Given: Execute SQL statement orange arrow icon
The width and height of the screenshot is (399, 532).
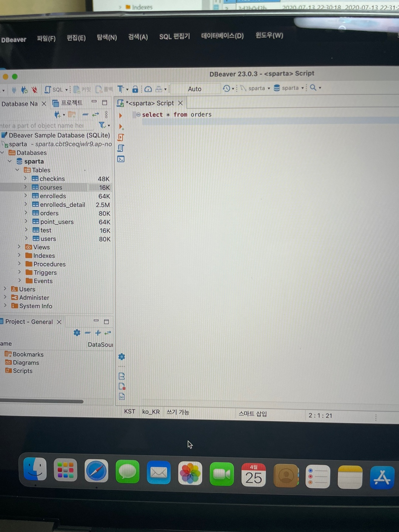Looking at the screenshot, I should tap(120, 116).
